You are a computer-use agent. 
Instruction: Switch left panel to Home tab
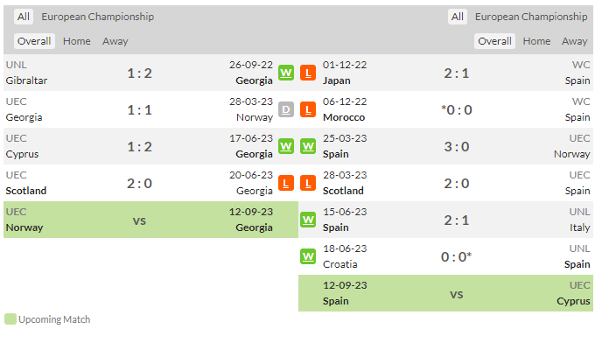[77, 41]
